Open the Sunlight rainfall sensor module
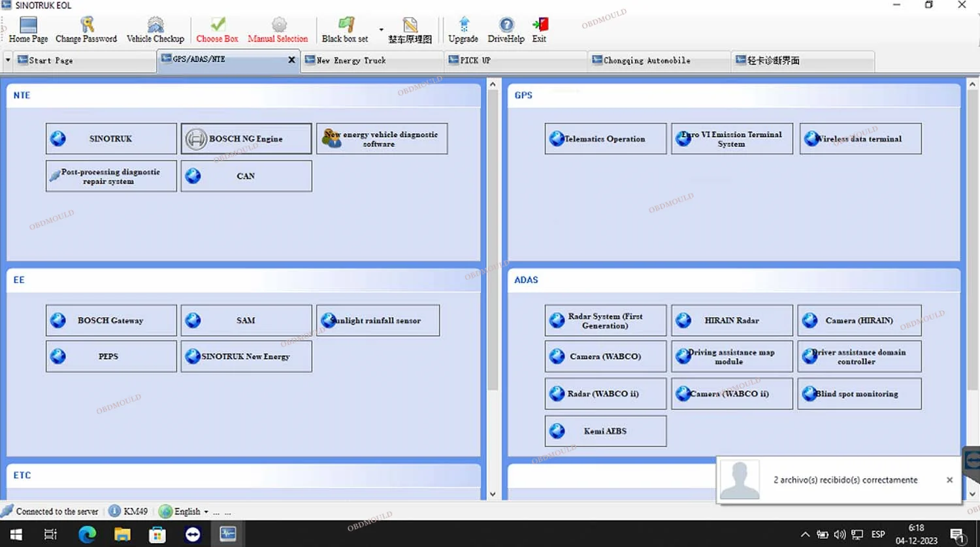This screenshot has width=980, height=547. point(378,320)
